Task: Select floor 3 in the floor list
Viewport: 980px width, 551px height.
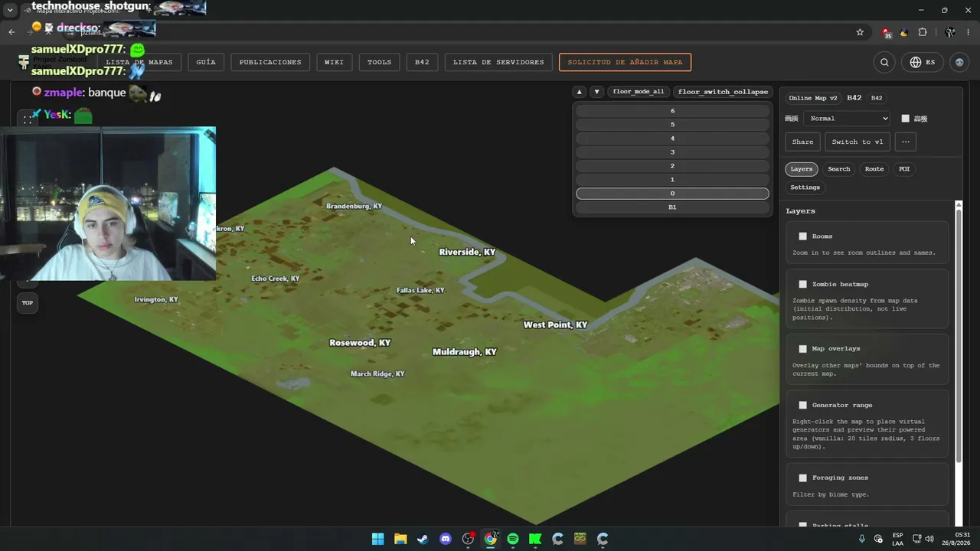Action: point(672,152)
